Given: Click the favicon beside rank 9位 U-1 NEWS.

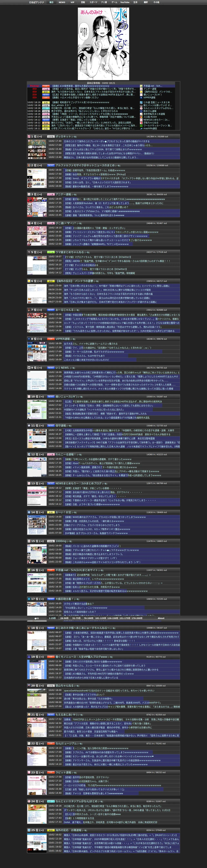Looking at the screenshot, I should (x=29, y=368).
